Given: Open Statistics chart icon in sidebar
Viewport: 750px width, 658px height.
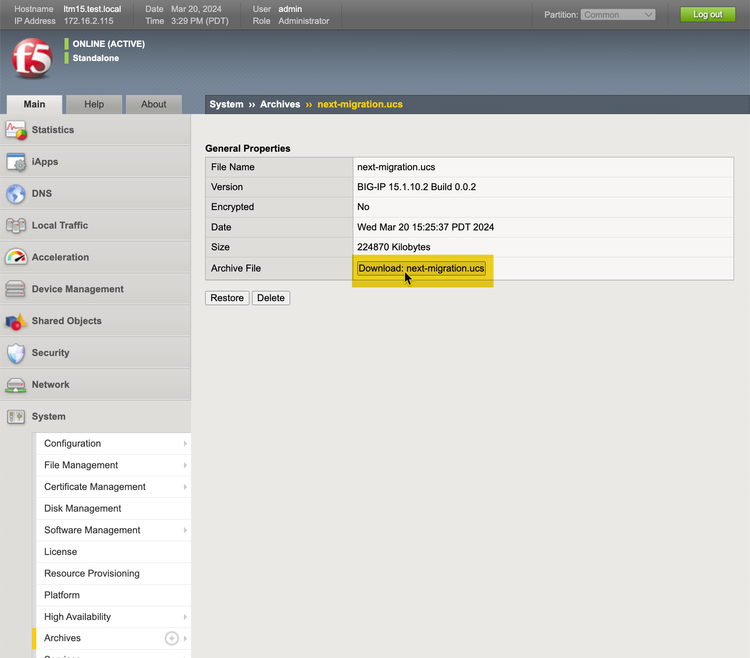Looking at the screenshot, I should pos(16,130).
